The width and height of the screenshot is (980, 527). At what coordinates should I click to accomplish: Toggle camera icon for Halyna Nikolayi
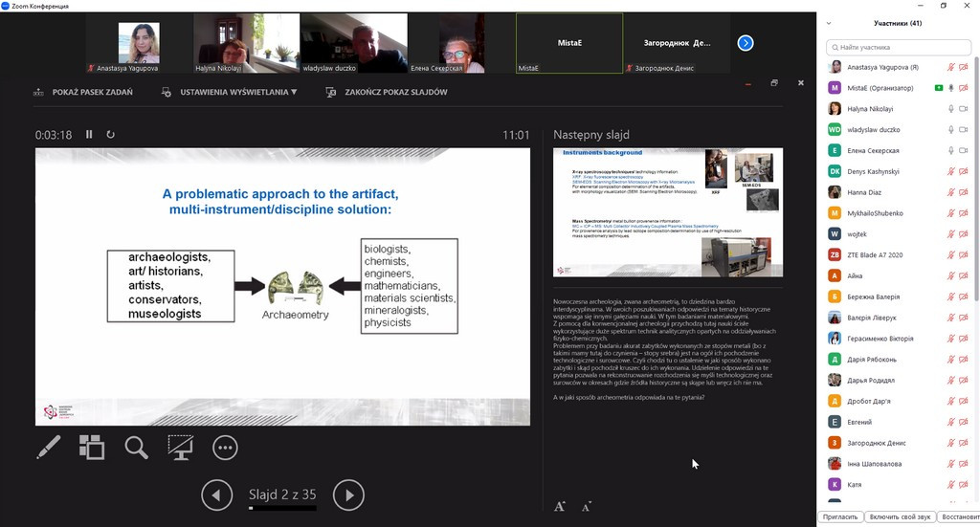[x=963, y=109]
